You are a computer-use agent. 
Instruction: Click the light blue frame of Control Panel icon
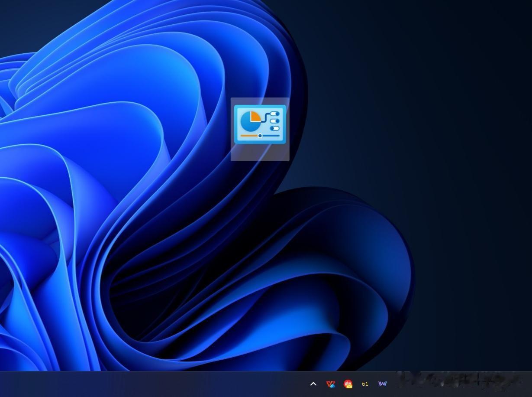[260, 107]
